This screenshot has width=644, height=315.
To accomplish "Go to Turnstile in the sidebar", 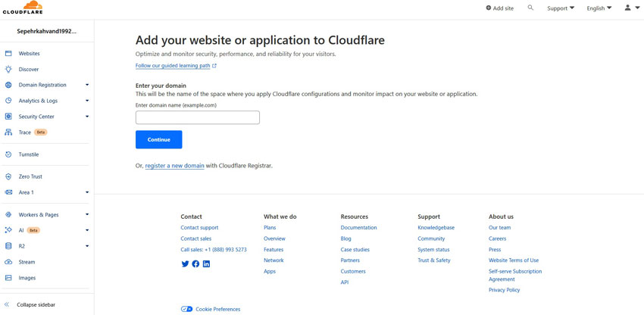I will coord(29,154).
